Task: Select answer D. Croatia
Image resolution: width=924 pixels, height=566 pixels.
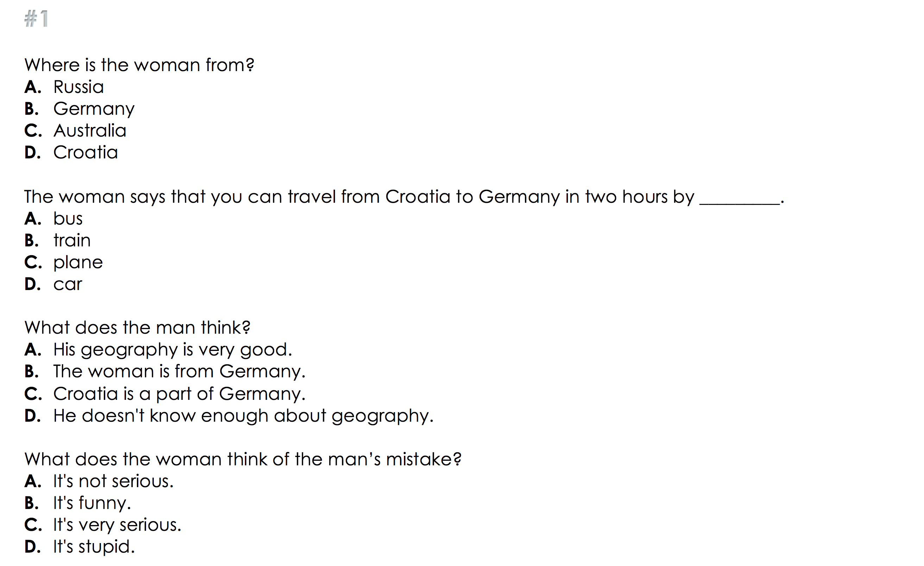Action: pos(86,153)
